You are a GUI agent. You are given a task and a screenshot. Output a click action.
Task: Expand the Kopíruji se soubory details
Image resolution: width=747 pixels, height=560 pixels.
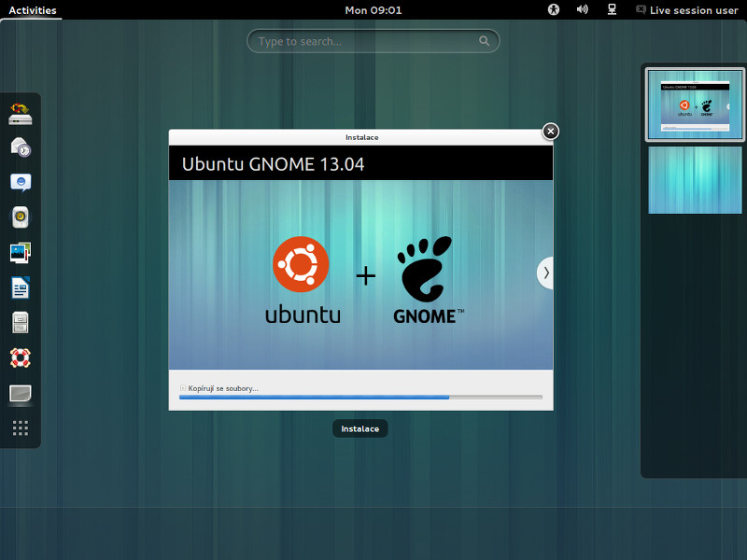point(182,388)
